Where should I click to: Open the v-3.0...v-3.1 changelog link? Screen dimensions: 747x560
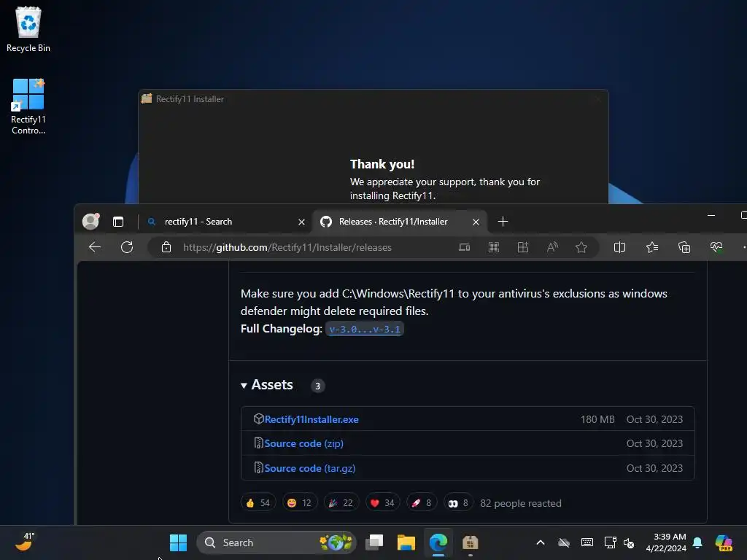click(x=365, y=329)
